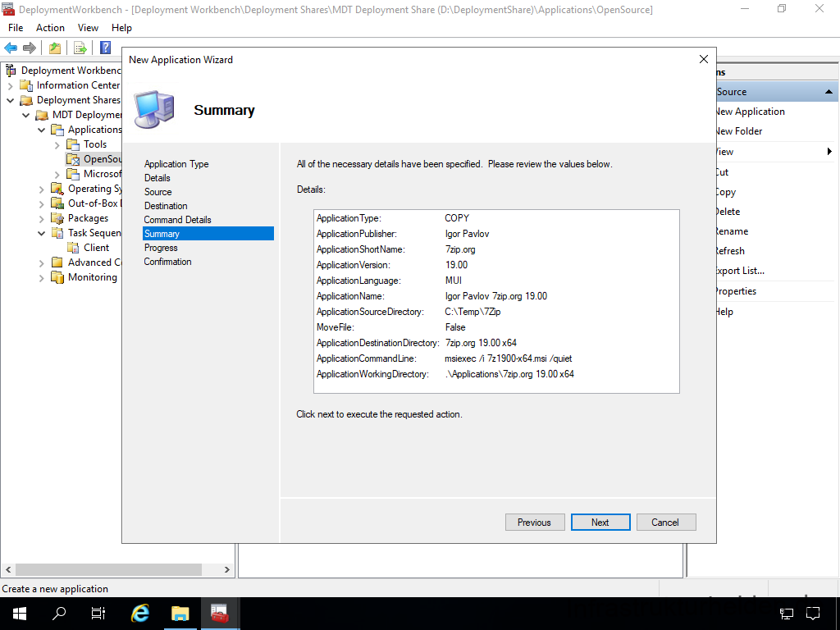Click the Deployment Workbench taskbar icon
This screenshot has width=840, height=630.
220,614
